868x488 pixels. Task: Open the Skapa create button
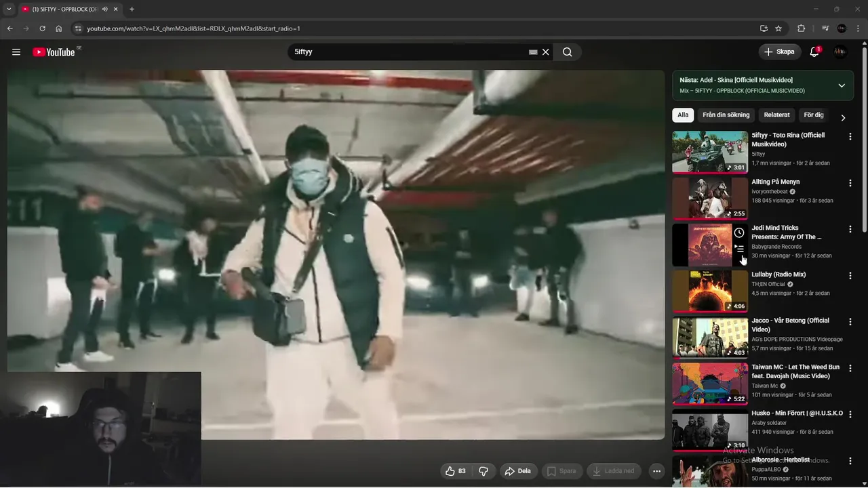[779, 52]
